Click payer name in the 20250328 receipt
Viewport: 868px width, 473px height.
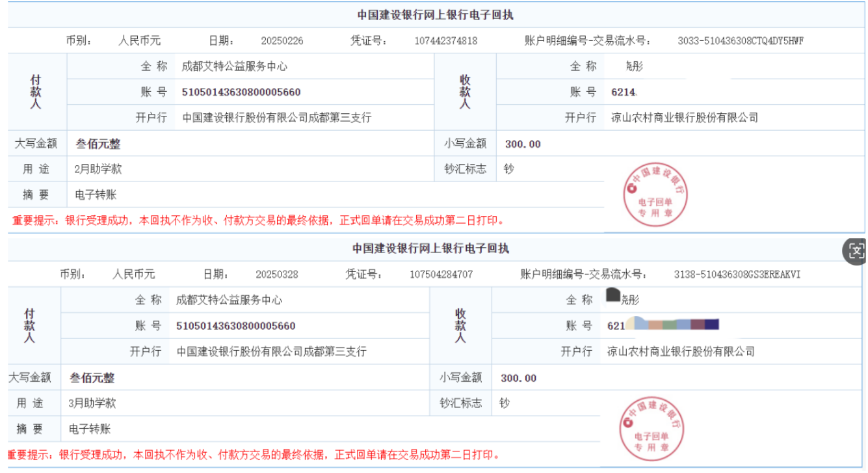[230, 300]
